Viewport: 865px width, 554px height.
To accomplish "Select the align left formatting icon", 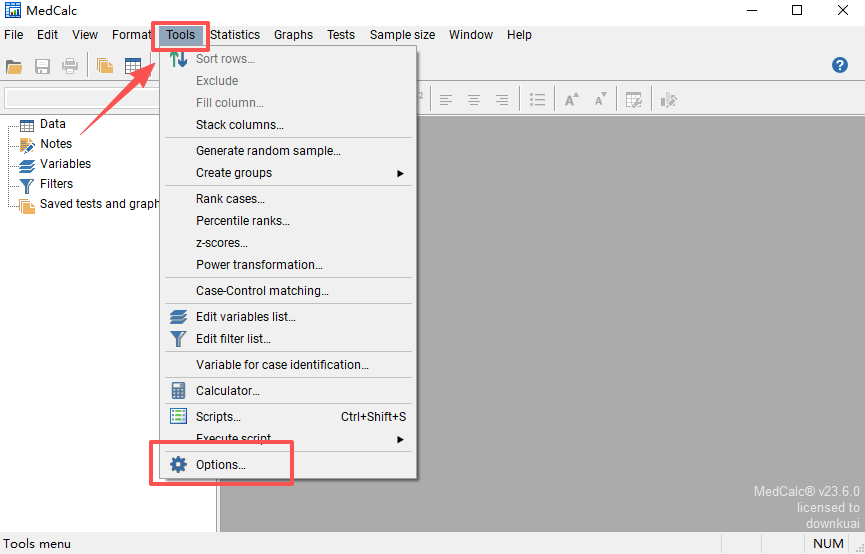I will (x=446, y=100).
